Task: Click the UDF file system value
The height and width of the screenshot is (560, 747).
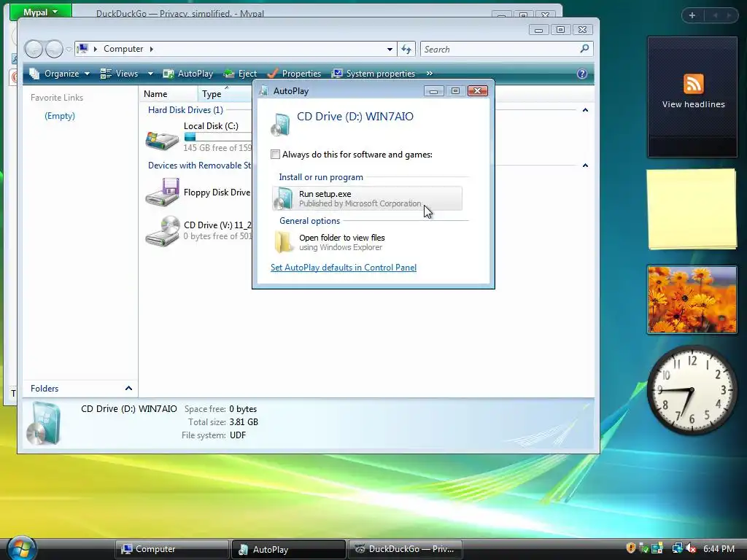Action: pos(237,435)
